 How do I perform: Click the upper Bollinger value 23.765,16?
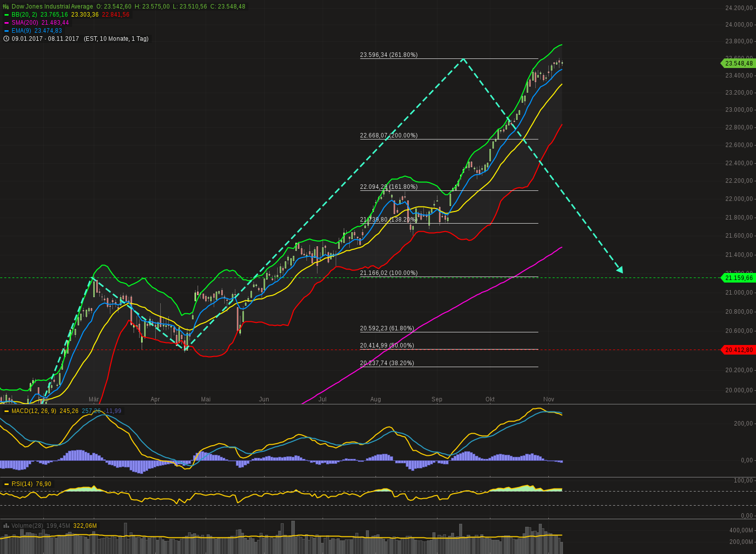coord(54,15)
